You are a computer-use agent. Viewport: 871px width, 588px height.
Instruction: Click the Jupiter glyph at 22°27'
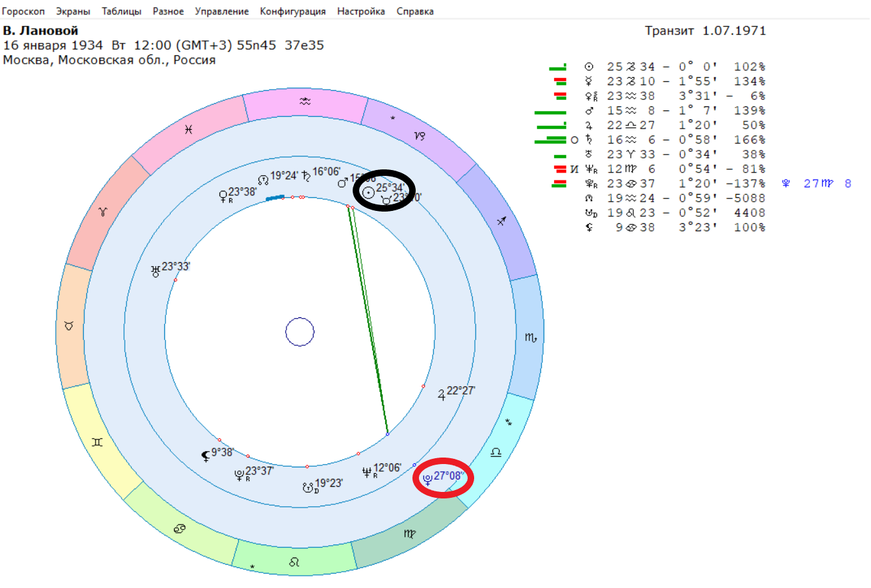[442, 393]
